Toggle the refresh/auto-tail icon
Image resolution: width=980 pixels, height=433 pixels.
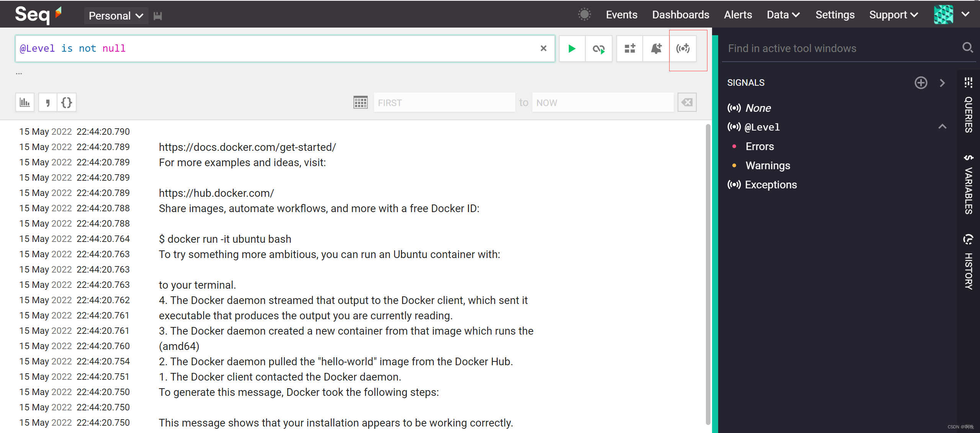click(x=599, y=49)
